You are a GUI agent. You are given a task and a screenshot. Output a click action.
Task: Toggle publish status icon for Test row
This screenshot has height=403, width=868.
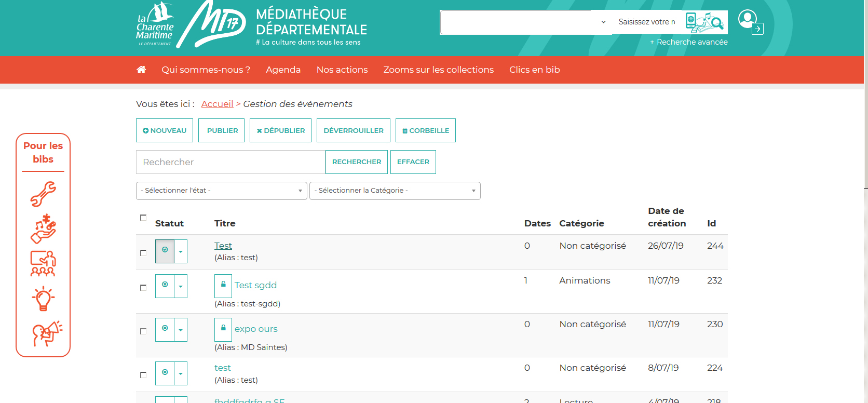pyautogui.click(x=165, y=251)
